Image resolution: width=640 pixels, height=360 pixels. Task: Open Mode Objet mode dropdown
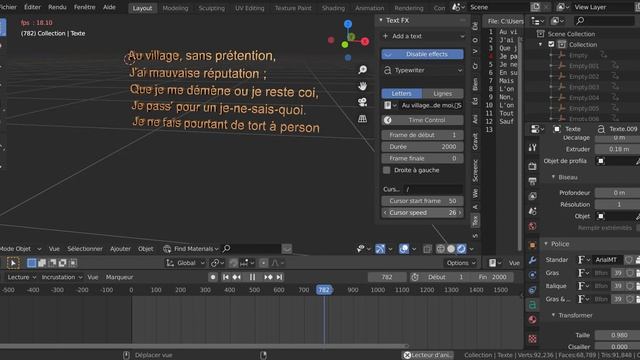click(20, 249)
